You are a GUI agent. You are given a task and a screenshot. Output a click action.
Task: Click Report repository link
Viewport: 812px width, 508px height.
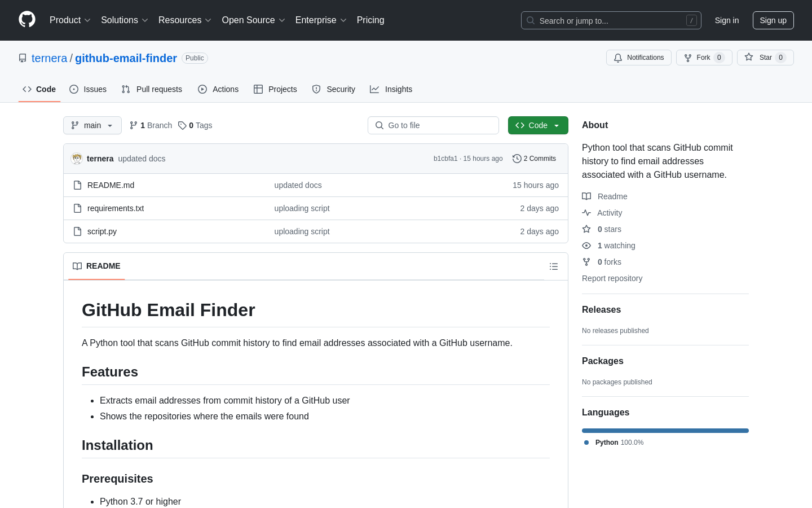pos(612,278)
